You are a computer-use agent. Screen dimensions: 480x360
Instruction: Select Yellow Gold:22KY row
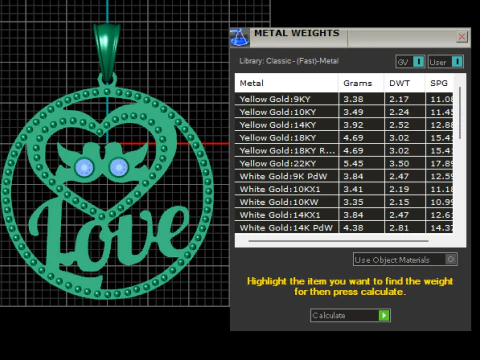[344, 163]
